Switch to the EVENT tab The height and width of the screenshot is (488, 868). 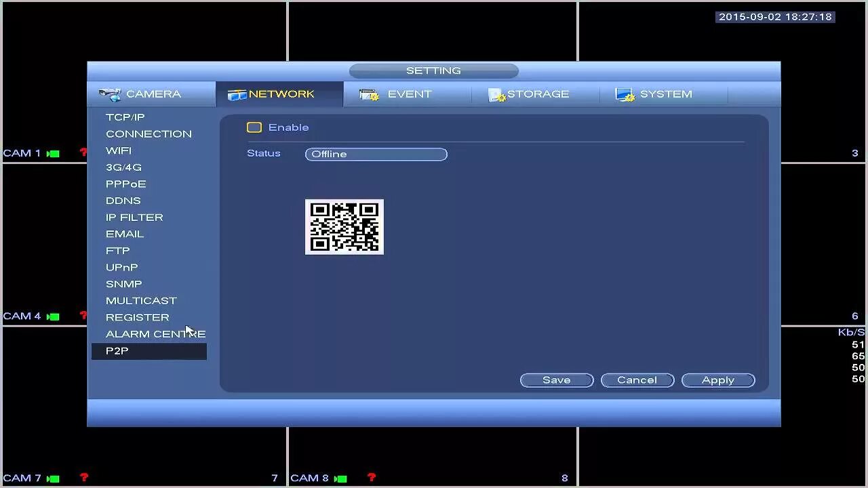[407, 94]
